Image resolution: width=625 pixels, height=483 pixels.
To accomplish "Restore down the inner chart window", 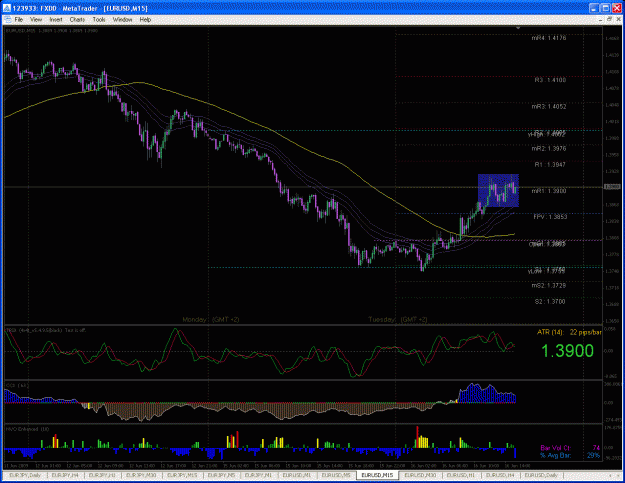I will 609,20.
